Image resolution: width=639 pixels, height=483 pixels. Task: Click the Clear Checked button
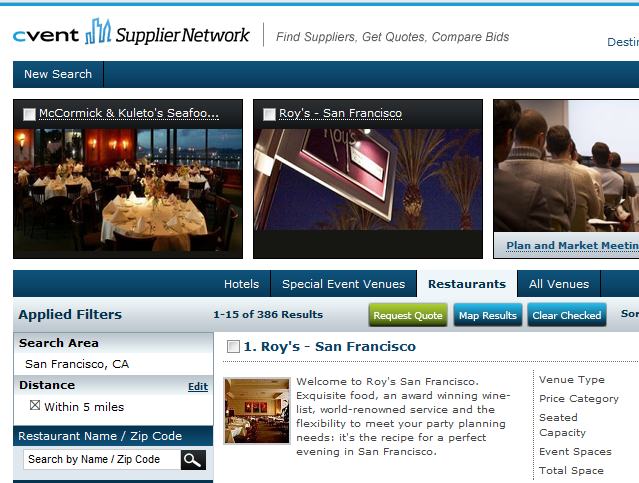coord(567,315)
